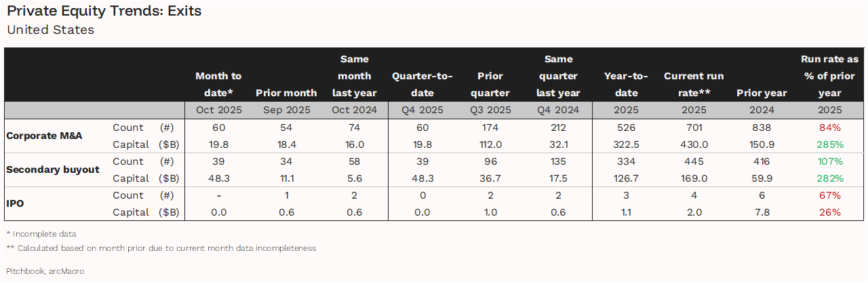Click the '* Incomplete data' footnote
The height and width of the screenshot is (282, 868).
click(x=41, y=234)
